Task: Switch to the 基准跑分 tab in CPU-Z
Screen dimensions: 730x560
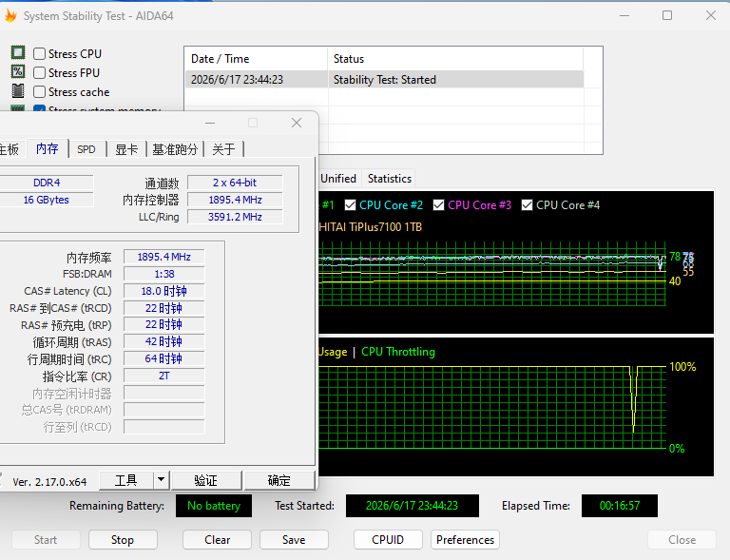Action: pyautogui.click(x=175, y=149)
